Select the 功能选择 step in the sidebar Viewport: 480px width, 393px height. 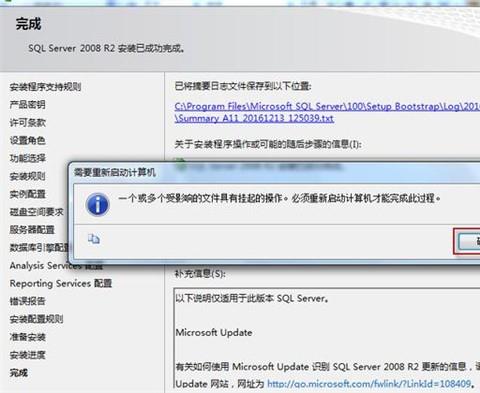point(27,158)
